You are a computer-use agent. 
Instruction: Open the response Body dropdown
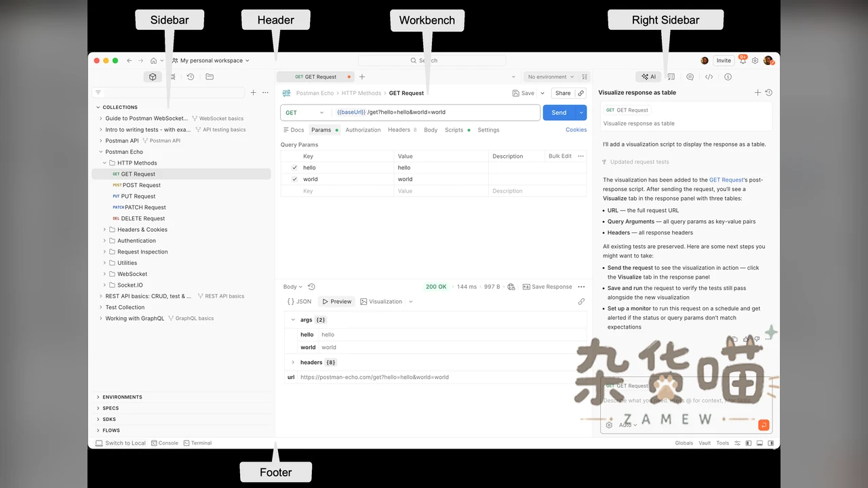(293, 287)
